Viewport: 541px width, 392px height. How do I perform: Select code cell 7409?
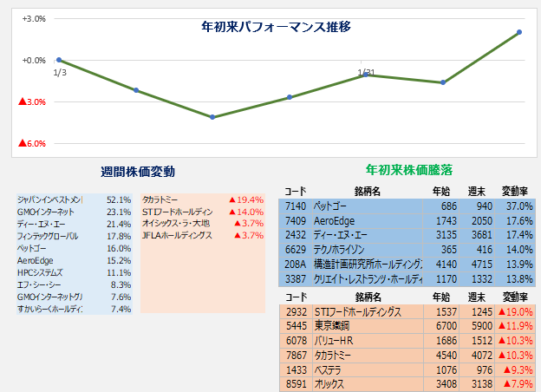coord(296,221)
